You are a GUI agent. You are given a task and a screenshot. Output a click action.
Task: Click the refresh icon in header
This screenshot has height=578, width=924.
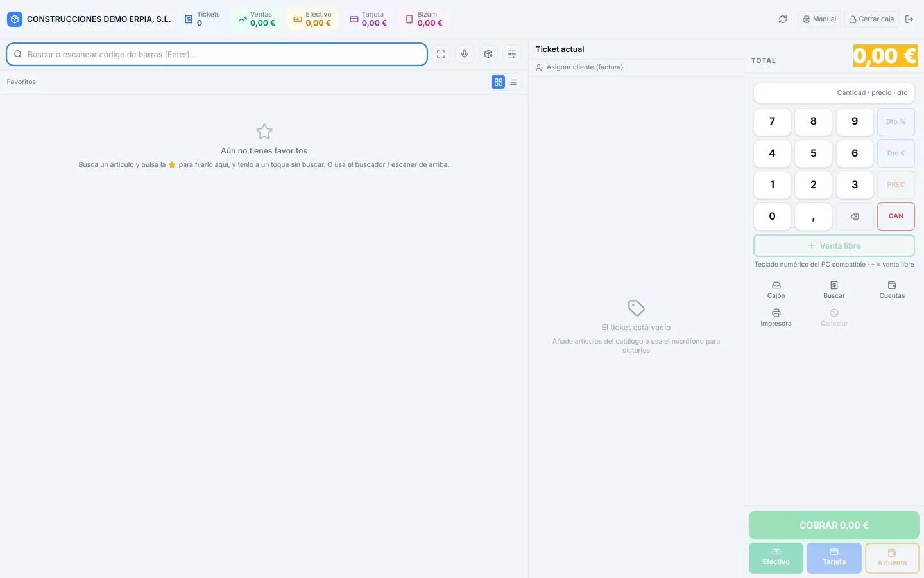(x=783, y=19)
